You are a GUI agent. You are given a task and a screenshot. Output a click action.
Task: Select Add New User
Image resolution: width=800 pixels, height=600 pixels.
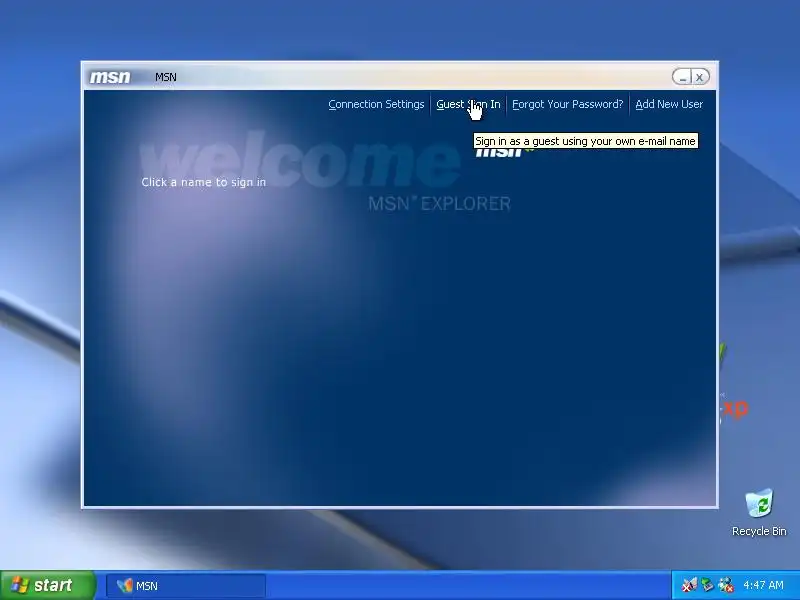coord(669,104)
